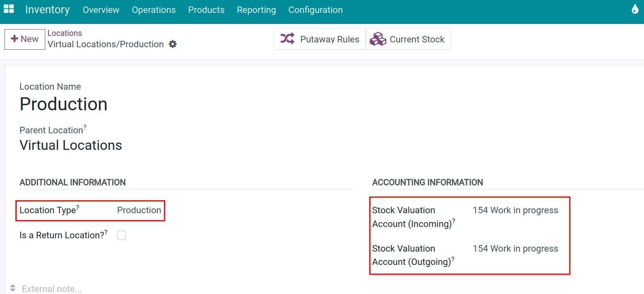Click the Putaway Rules shuffle icon
The height and width of the screenshot is (294, 644).
click(288, 39)
